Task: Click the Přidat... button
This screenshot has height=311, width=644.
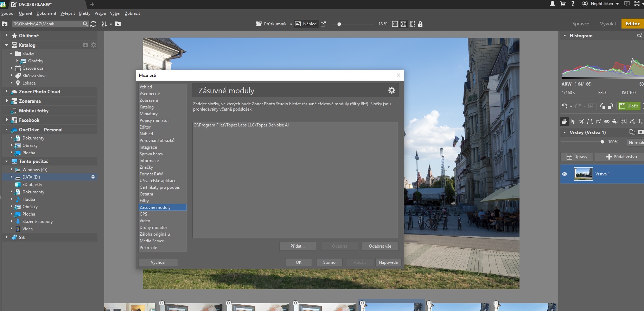Action: pos(298,246)
